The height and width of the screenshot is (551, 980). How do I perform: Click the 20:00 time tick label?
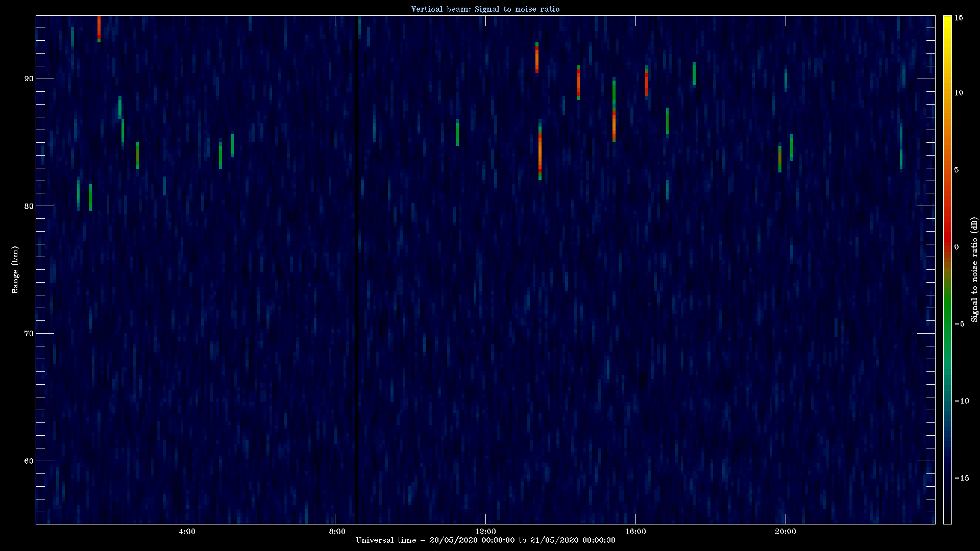785,532
